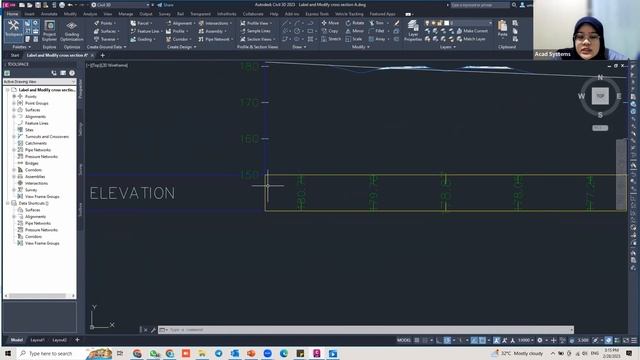This screenshot has height=360, width=640.
Task: Open the Toolspace palette button
Action: tap(13, 30)
